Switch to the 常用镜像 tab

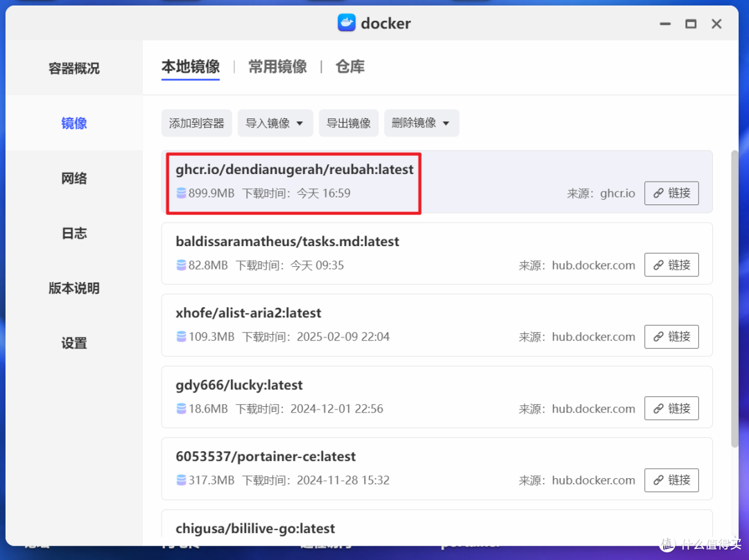[x=277, y=67]
